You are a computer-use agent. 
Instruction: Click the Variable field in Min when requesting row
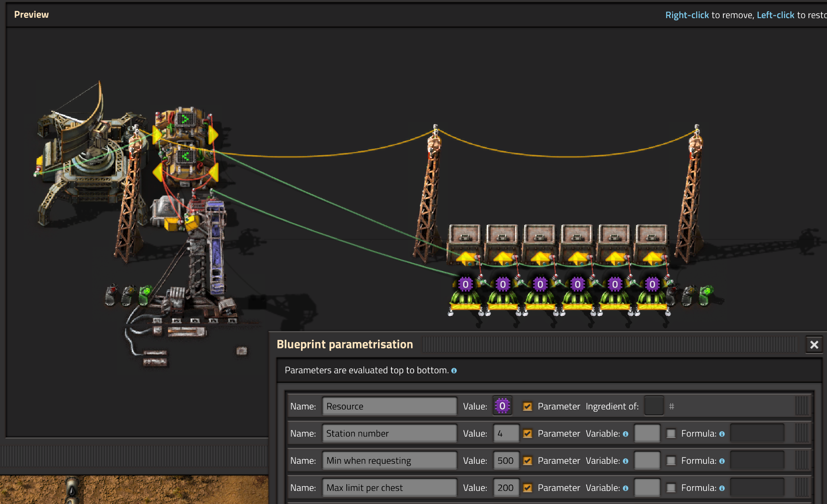pos(647,461)
